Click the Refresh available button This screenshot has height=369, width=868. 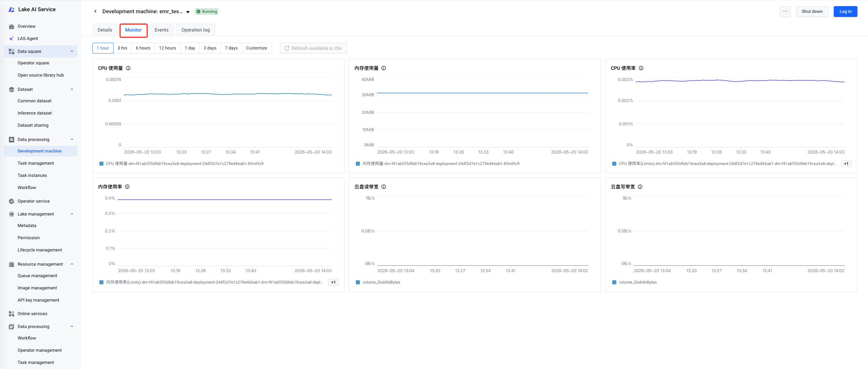click(313, 48)
